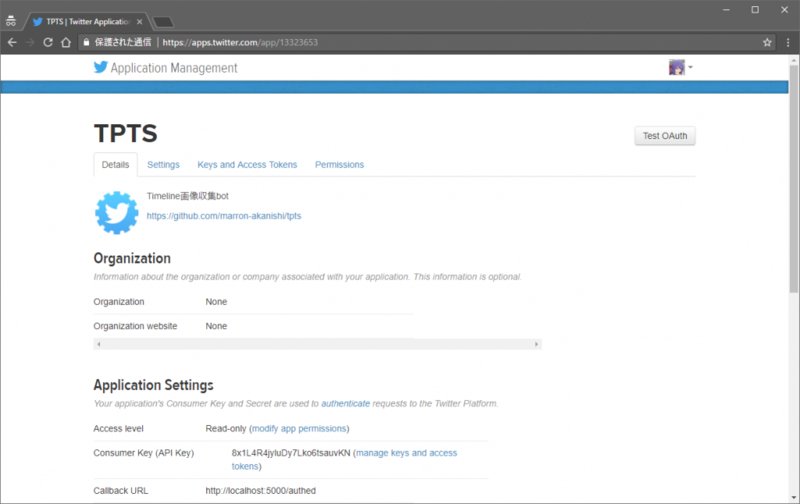Close the TPTS Twitter Application tab
The height and width of the screenshot is (504, 800).
139,22
